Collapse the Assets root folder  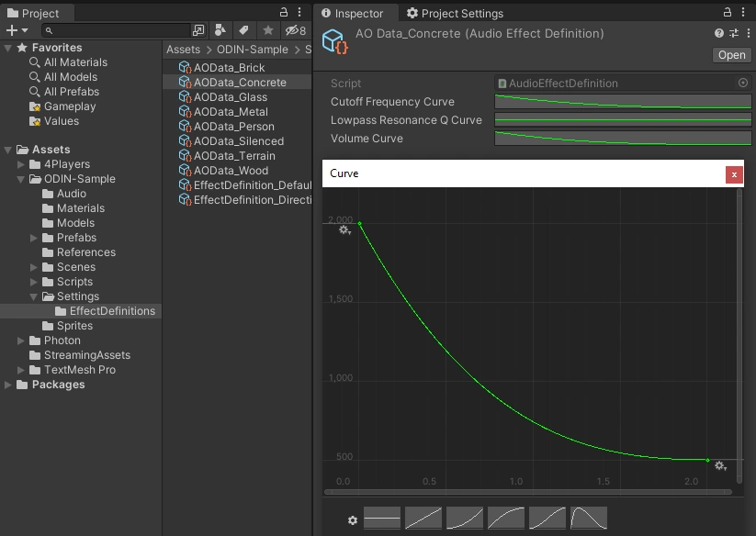tap(7, 150)
